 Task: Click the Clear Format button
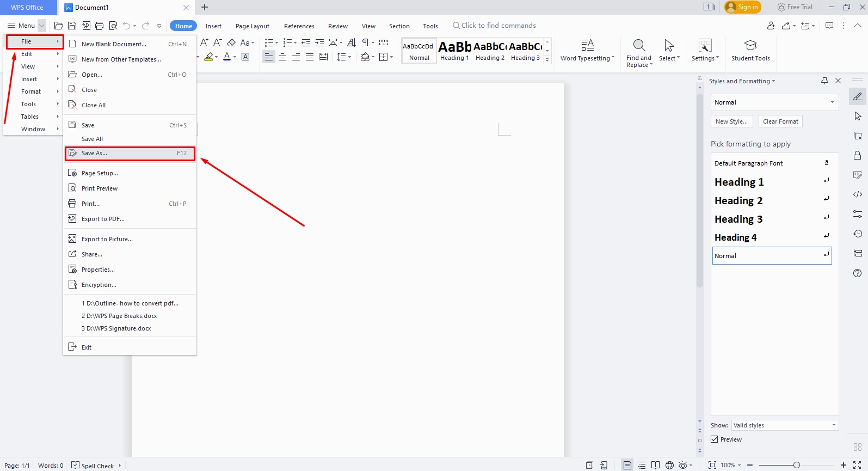coord(780,121)
